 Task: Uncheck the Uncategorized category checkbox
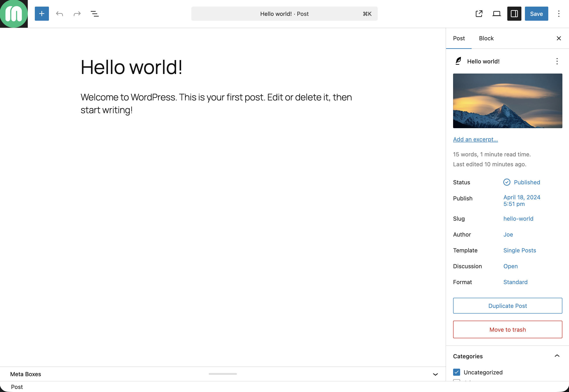(x=456, y=372)
